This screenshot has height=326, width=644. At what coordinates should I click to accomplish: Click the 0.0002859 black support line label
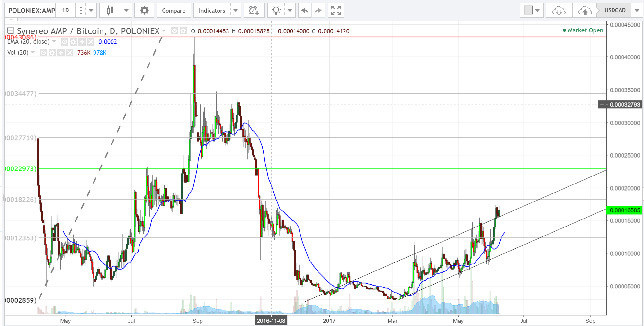[x=21, y=300]
